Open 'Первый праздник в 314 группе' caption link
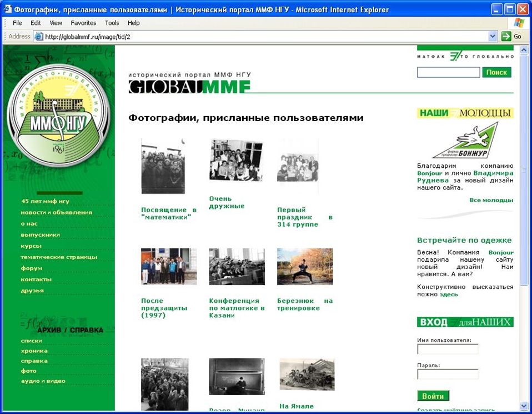Image resolution: width=532 pixels, height=414 pixels. (305, 217)
